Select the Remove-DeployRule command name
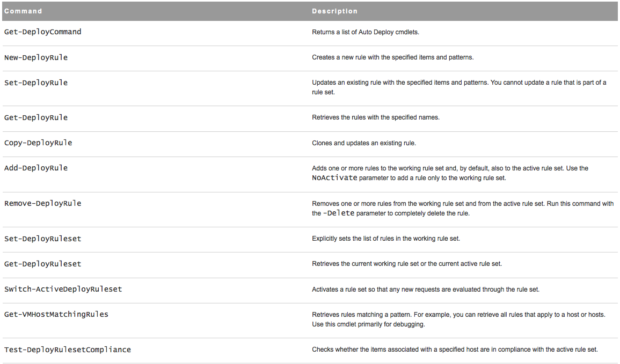This screenshot has height=364, width=620. click(x=43, y=204)
